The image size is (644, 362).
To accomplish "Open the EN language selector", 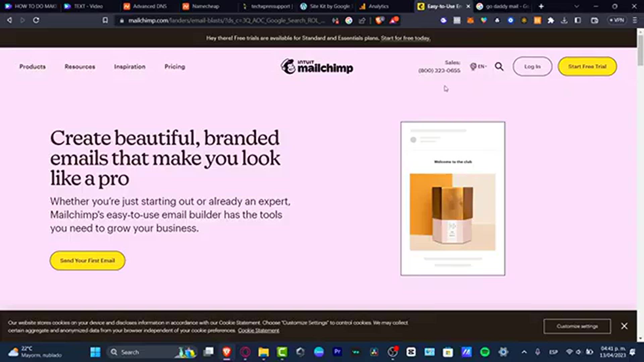I will coord(478,66).
